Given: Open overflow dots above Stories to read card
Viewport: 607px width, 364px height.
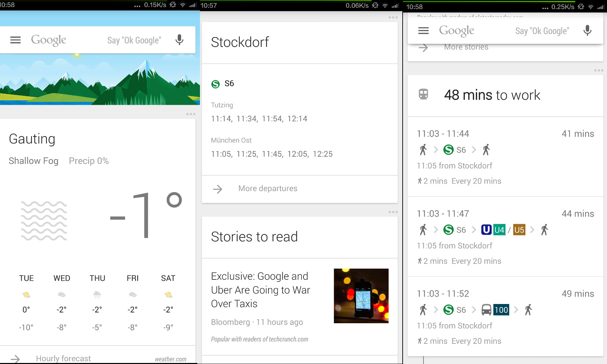Looking at the screenshot, I should pyautogui.click(x=393, y=212).
